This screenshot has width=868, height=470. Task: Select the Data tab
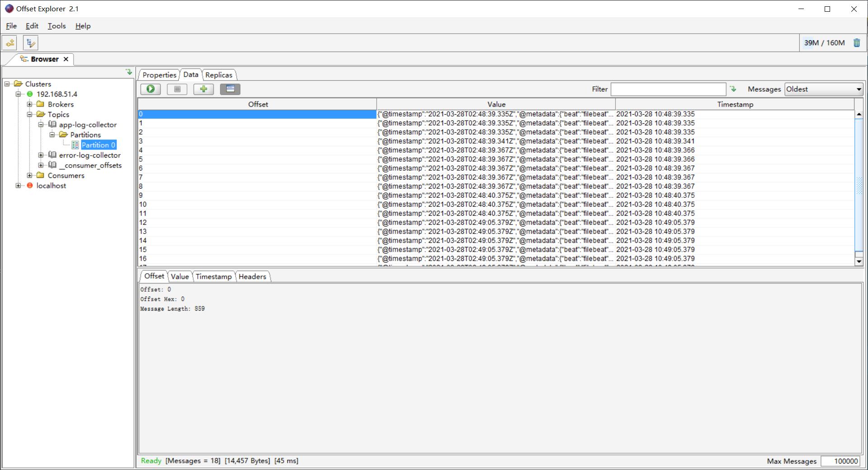pyautogui.click(x=191, y=74)
